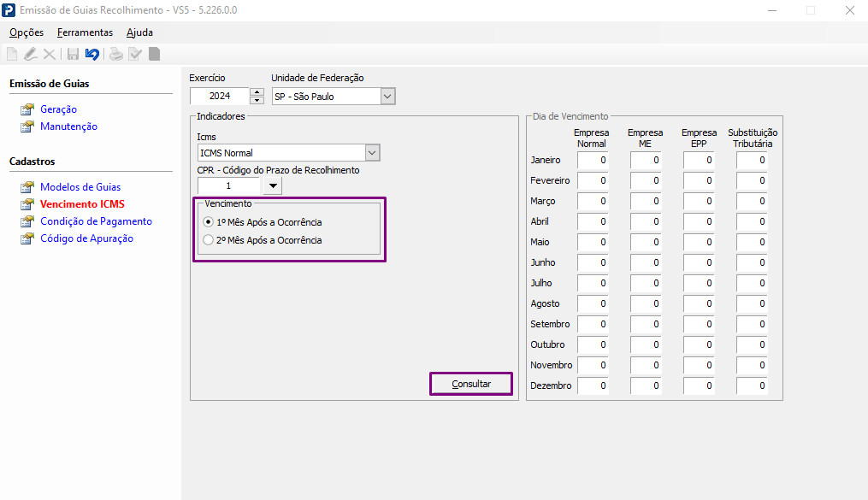The width and height of the screenshot is (868, 500).
Task: Click the icon beside Geração
Action: pos(27,109)
